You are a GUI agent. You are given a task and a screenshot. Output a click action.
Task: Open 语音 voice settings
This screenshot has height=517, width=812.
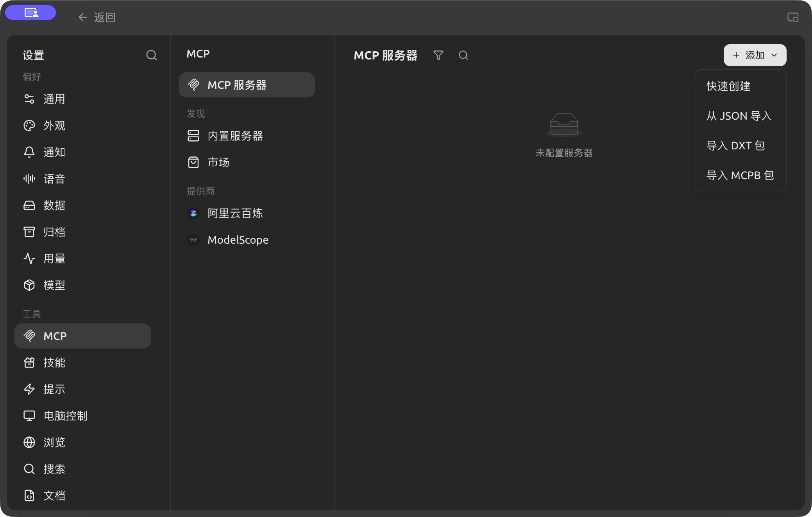(82, 179)
